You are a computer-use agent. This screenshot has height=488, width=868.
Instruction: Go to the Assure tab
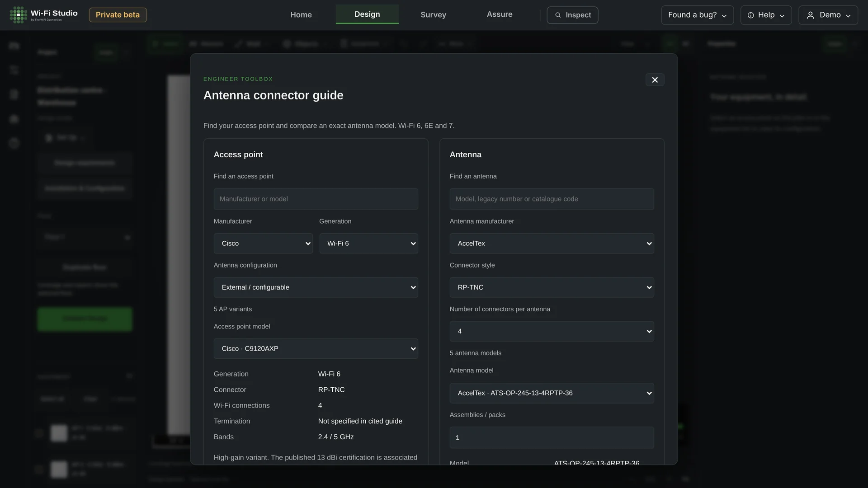pos(500,14)
